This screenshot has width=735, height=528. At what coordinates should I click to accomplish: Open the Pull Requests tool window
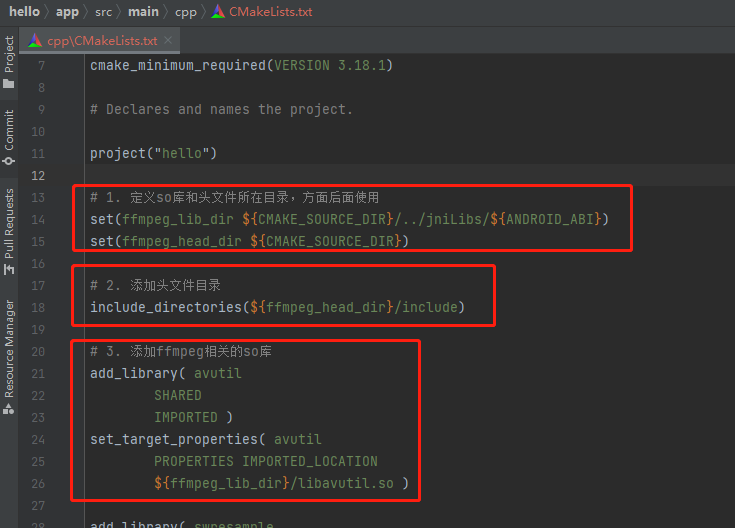(x=9, y=225)
